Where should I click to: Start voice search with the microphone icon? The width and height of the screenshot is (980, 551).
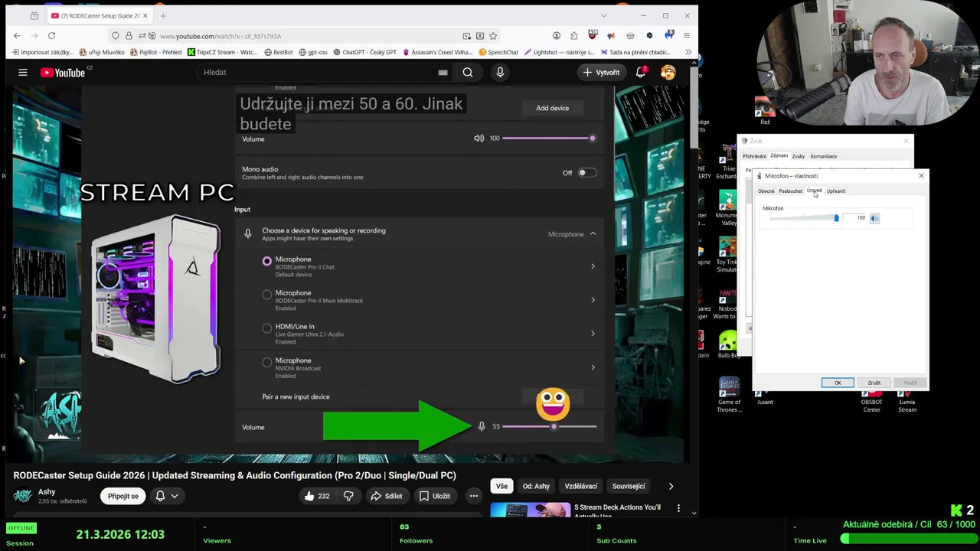coord(500,72)
